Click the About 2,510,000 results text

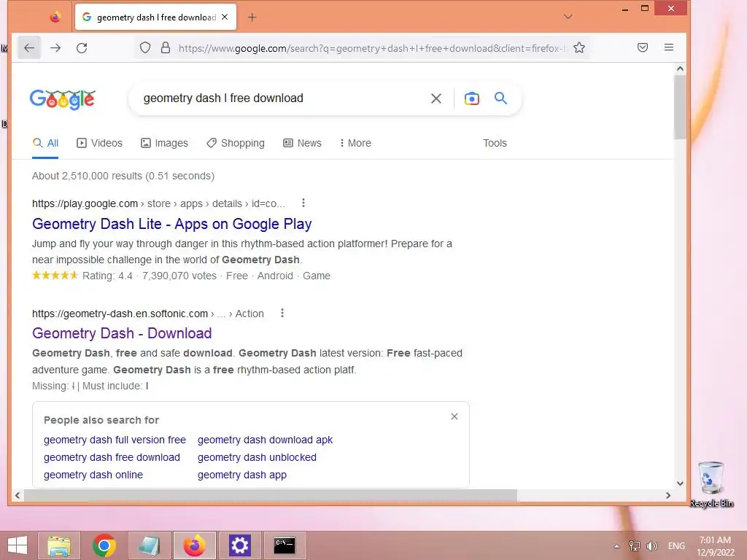click(123, 176)
